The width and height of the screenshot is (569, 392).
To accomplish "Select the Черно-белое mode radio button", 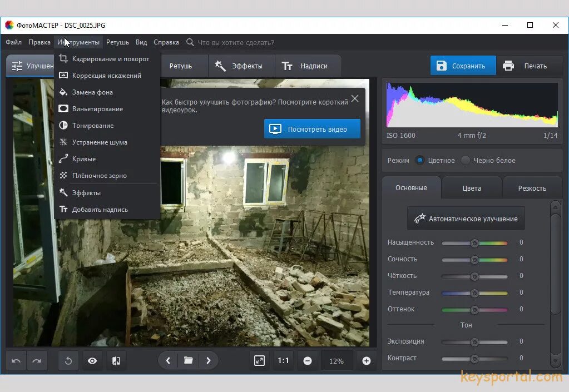I will coord(465,160).
